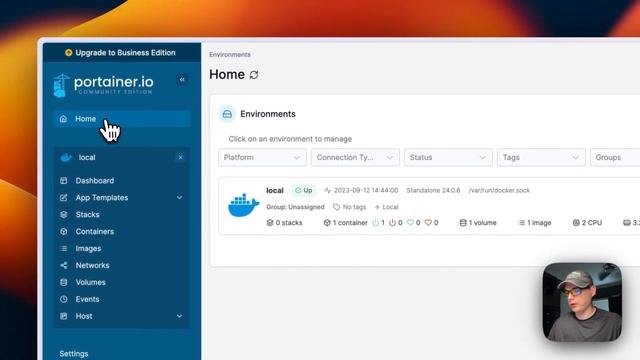Click the Containers cube icon
Image resolution: width=640 pixels, height=360 pixels.
[64, 231]
